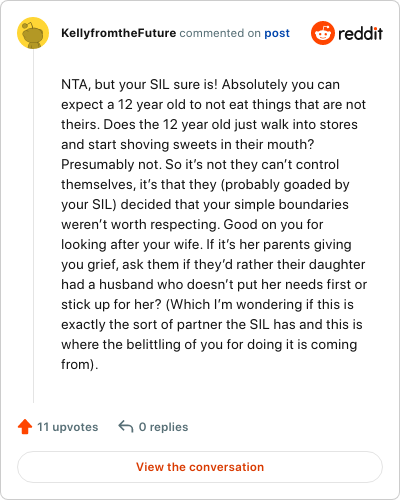Click the "commented on" gray text
The height and width of the screenshot is (500, 400).
click(x=220, y=33)
